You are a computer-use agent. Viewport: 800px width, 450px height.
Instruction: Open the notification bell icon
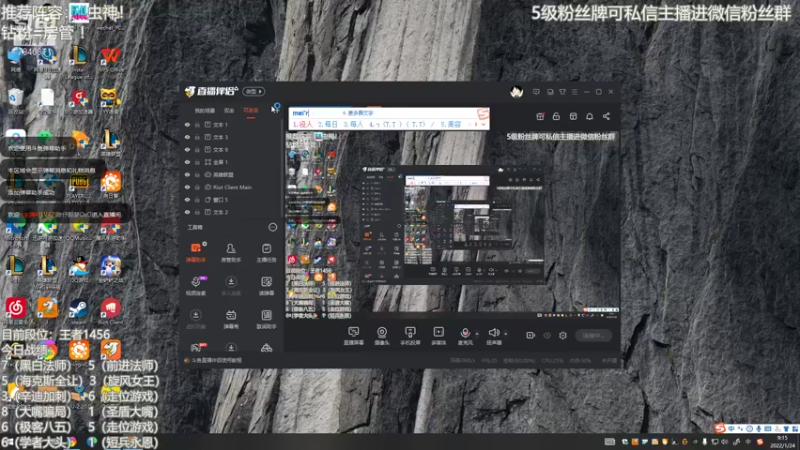click(x=589, y=116)
